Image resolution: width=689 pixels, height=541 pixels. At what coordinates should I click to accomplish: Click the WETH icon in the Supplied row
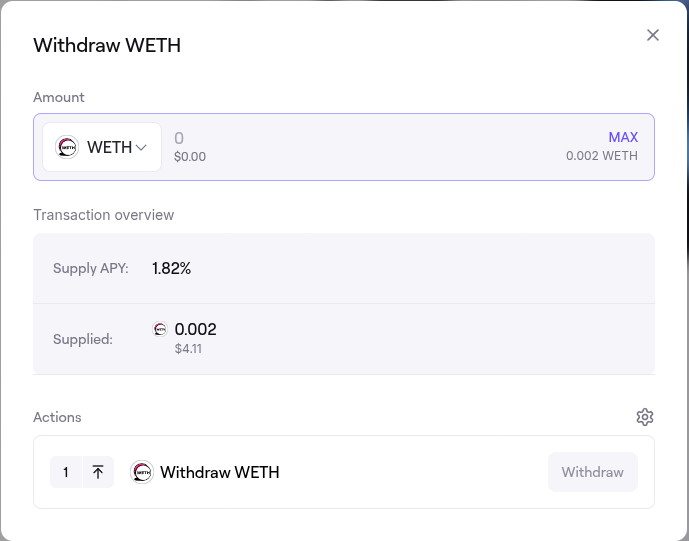point(160,329)
